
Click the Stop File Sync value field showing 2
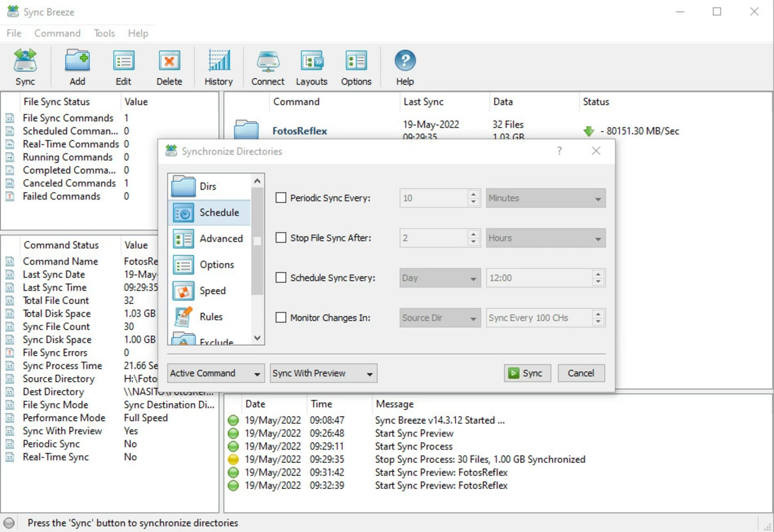click(x=433, y=238)
